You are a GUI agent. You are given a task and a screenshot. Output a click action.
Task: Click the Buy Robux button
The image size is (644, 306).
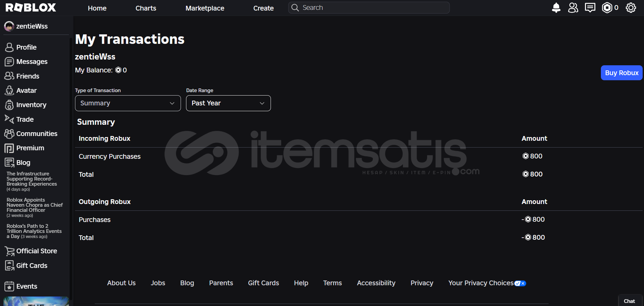click(x=622, y=73)
